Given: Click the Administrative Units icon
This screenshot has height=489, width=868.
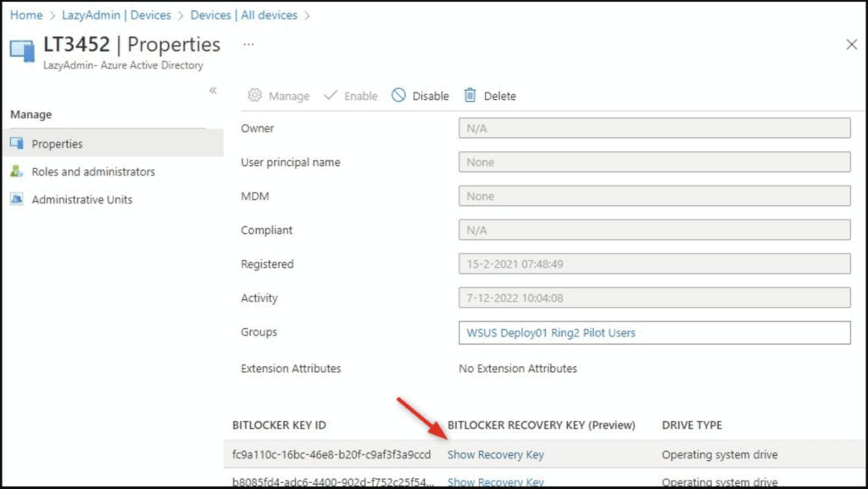Looking at the screenshot, I should click(16, 199).
